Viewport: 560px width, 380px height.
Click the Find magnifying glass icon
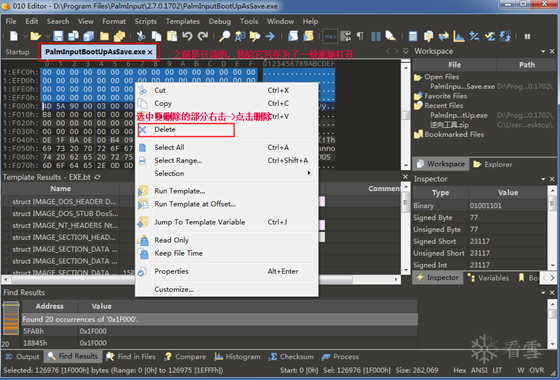[x=225, y=36]
